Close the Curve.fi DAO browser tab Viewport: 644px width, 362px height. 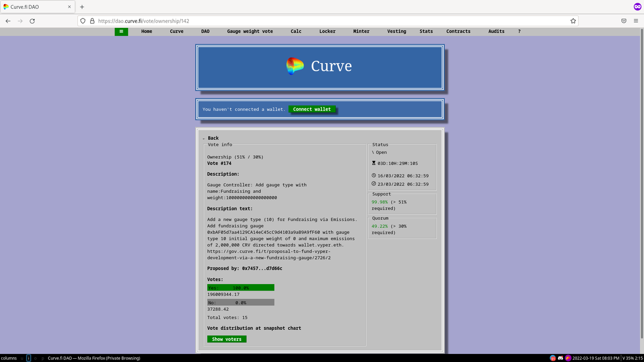pos(70,7)
